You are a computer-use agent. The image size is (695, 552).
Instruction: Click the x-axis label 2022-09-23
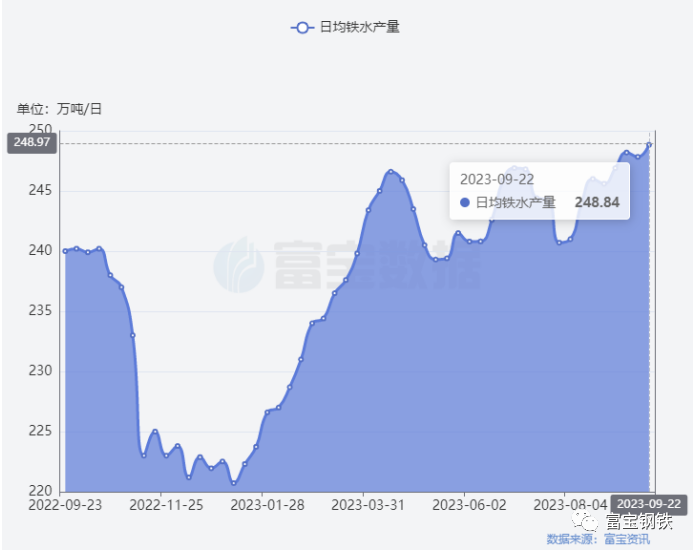coord(65,505)
